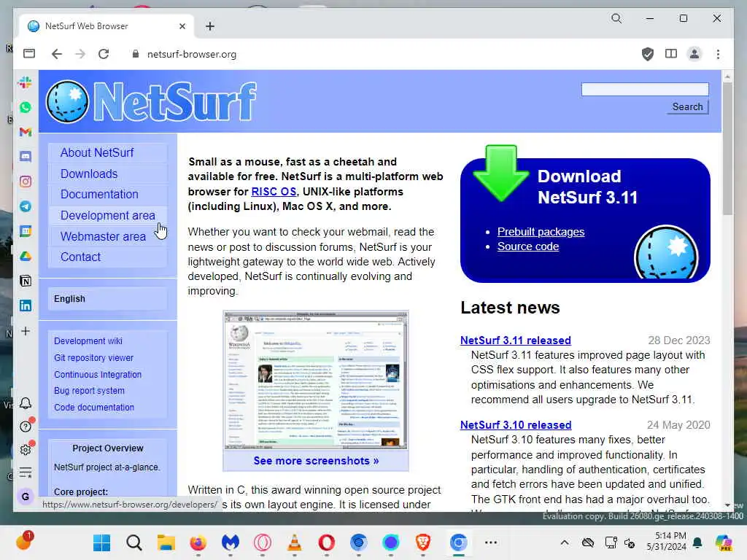Open the G account icon in sidebar
The height and width of the screenshot is (560, 747).
click(x=26, y=497)
